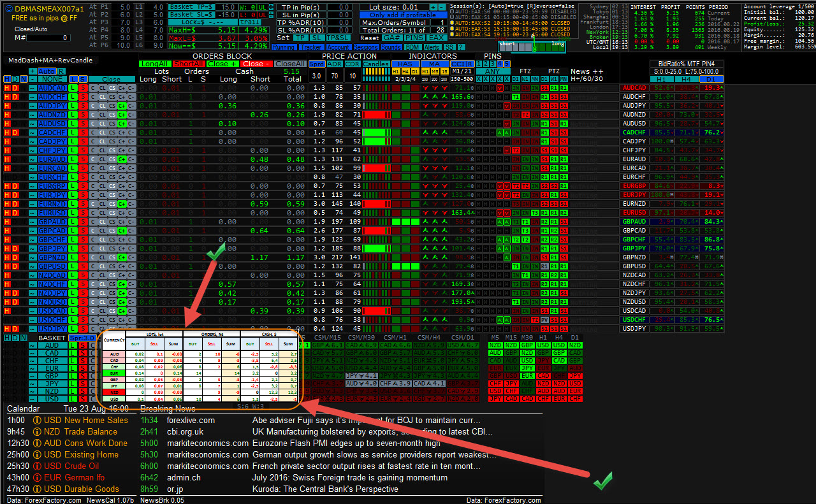Toggle PINS number 4 button

tap(500, 64)
